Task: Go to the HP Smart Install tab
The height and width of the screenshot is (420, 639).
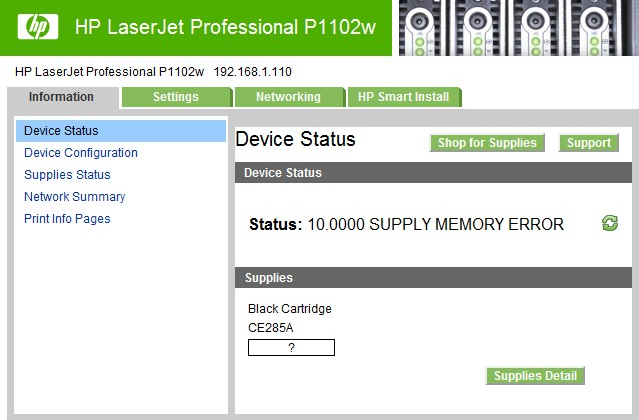Action: point(404,97)
